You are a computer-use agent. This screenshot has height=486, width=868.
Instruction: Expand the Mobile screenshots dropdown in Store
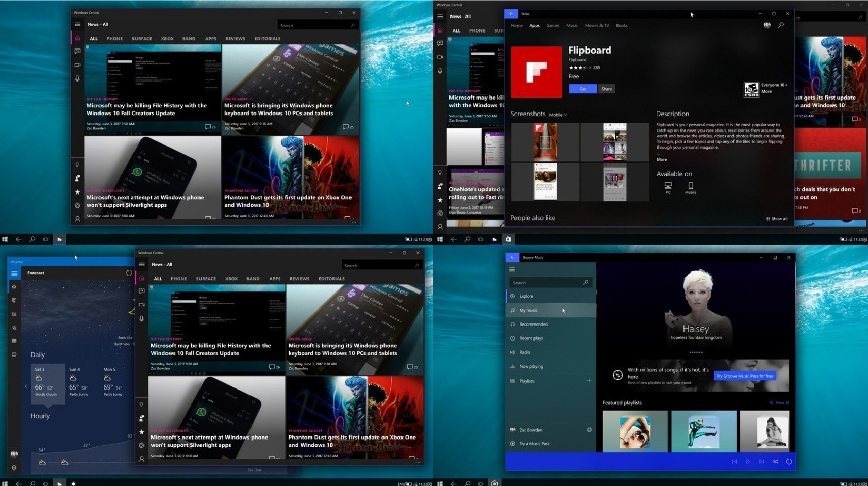click(x=558, y=115)
